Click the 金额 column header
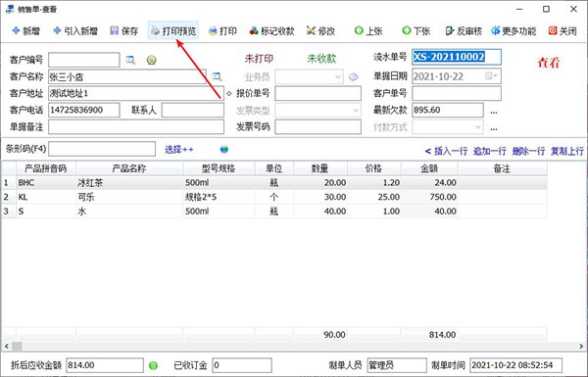Screen dimensions: 588x377 429,168
